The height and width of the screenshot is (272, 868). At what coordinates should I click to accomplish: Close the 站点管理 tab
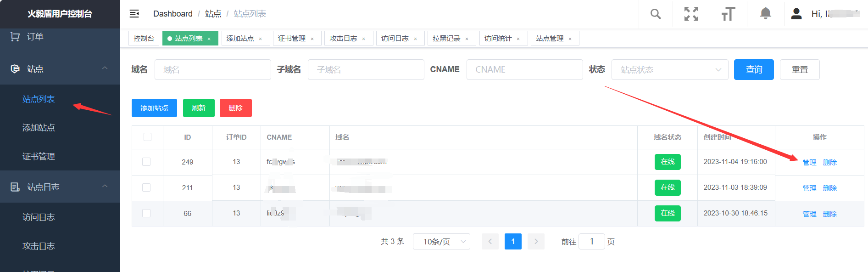click(570, 39)
